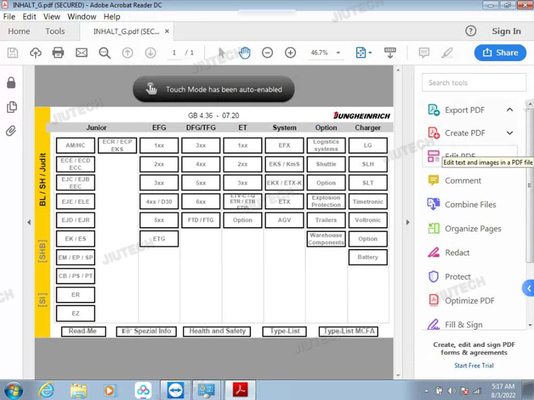The image size is (534, 400).
Task: Switch to the Tools tab
Action: point(55,31)
